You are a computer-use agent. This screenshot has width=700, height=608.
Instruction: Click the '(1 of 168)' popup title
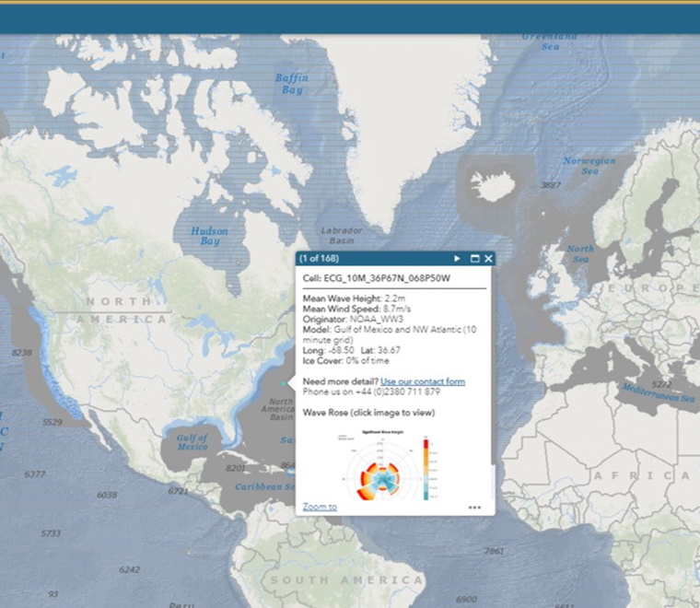pos(321,259)
